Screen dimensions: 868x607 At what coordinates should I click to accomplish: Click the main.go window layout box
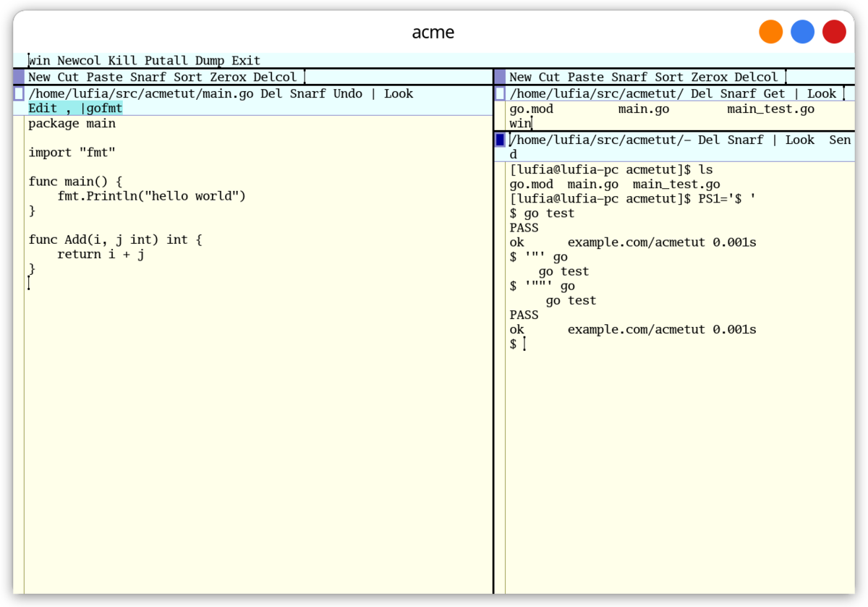click(19, 93)
